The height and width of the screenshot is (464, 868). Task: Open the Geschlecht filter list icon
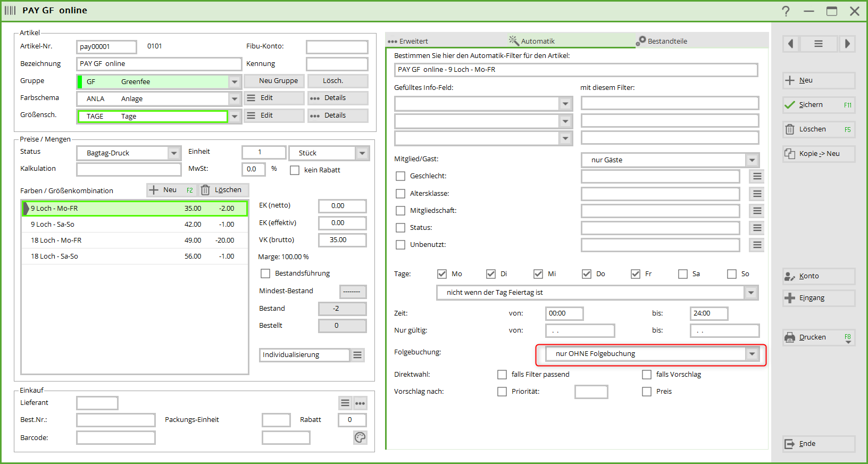click(x=757, y=176)
